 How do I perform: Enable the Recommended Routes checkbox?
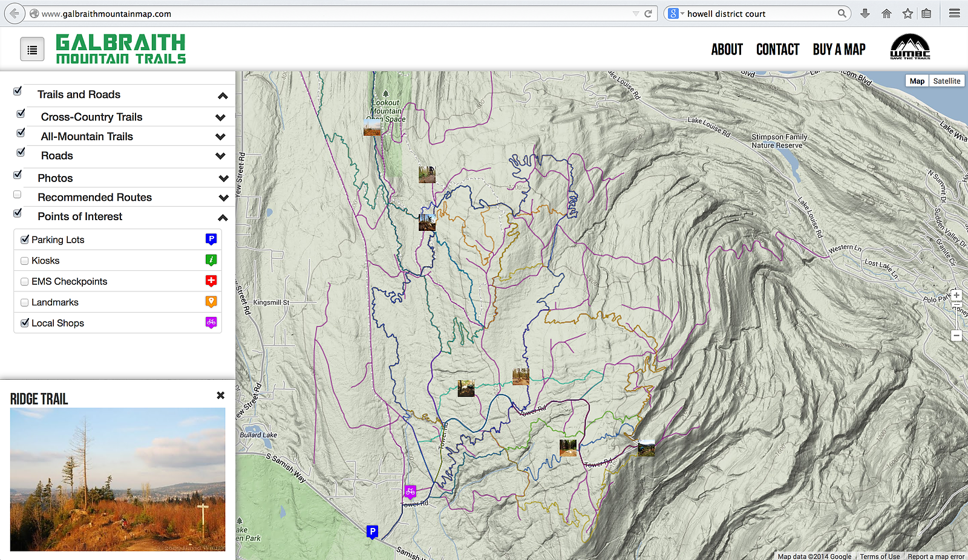(x=18, y=194)
